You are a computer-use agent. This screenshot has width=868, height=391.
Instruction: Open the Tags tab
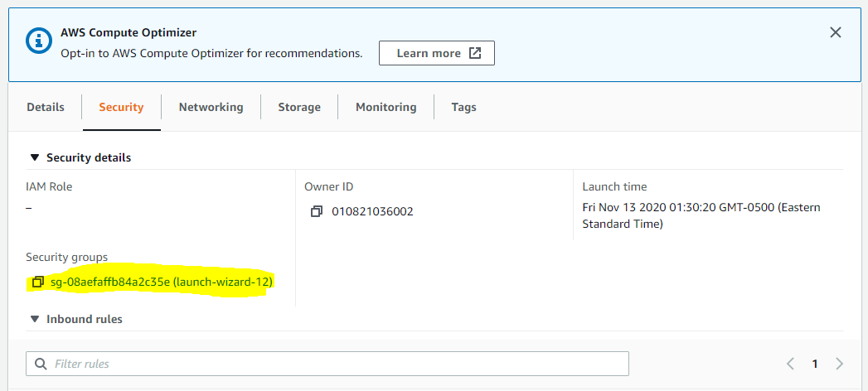pos(464,107)
